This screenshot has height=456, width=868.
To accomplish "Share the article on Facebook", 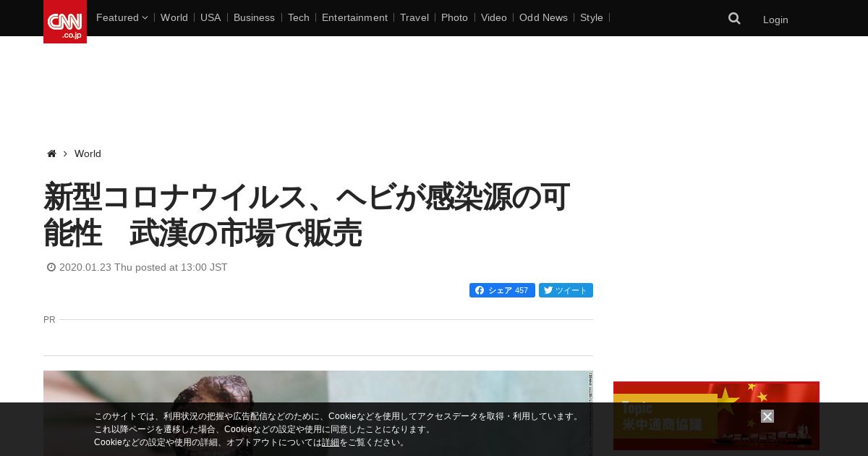I will tap(502, 290).
